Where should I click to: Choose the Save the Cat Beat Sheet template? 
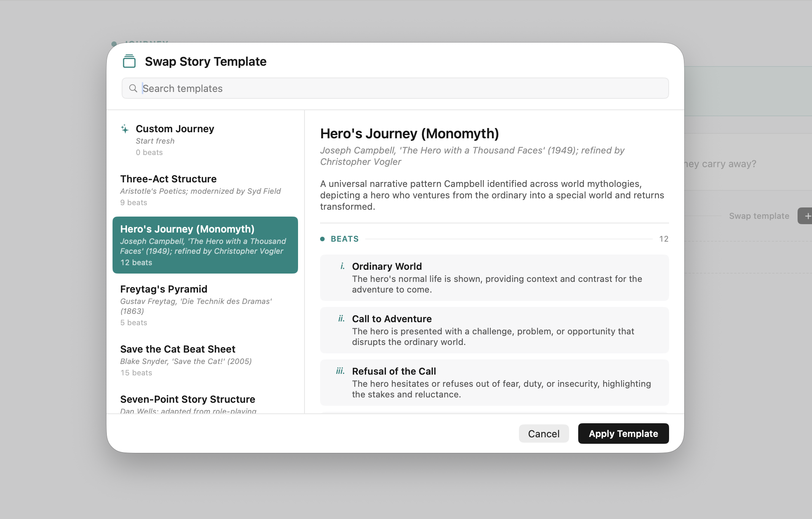point(205,360)
